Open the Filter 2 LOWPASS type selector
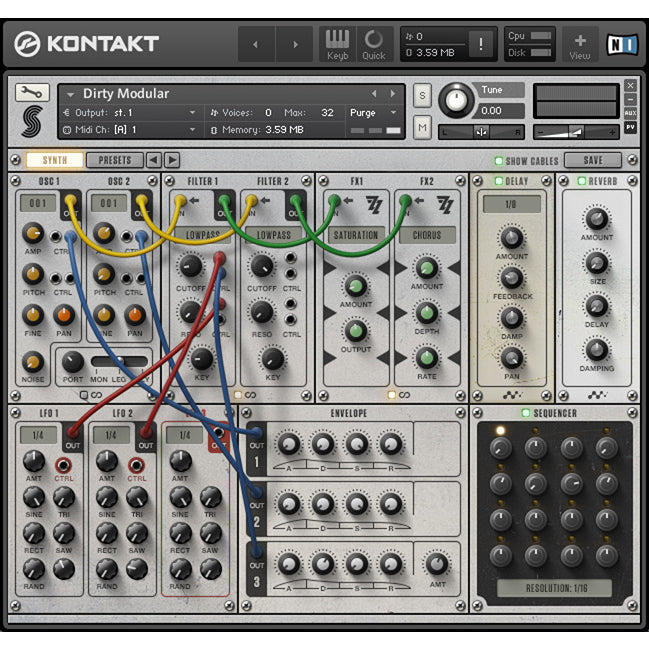The height and width of the screenshot is (649, 649). [x=274, y=235]
